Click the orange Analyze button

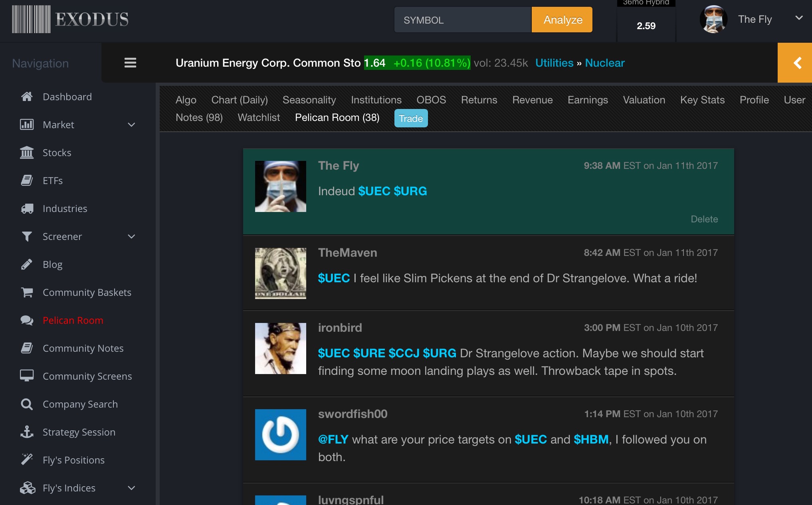point(562,20)
